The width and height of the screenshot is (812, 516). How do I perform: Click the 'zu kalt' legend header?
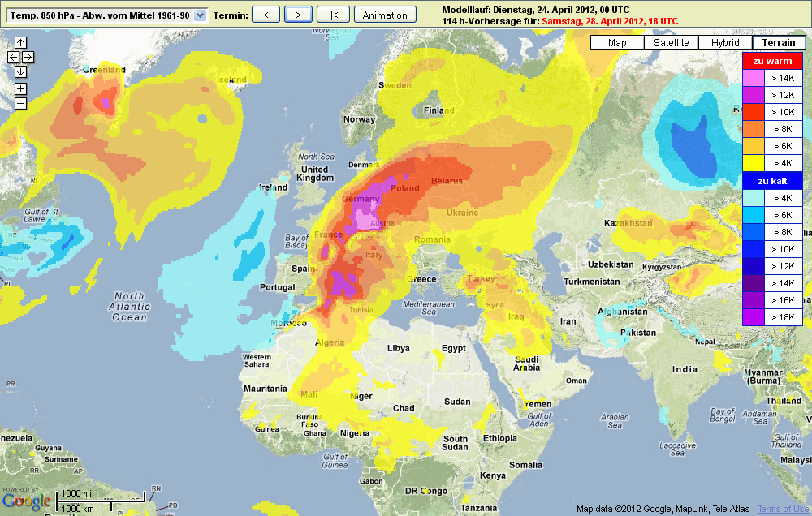click(x=773, y=181)
